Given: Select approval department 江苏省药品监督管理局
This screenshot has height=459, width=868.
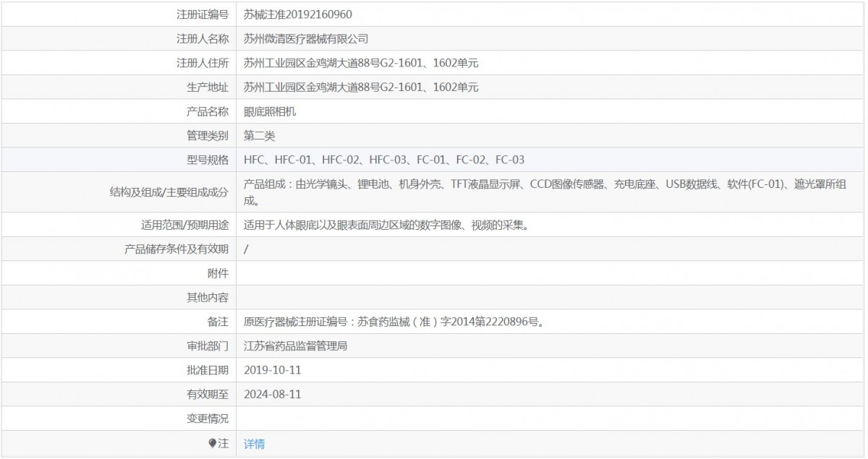Looking at the screenshot, I should [296, 346].
